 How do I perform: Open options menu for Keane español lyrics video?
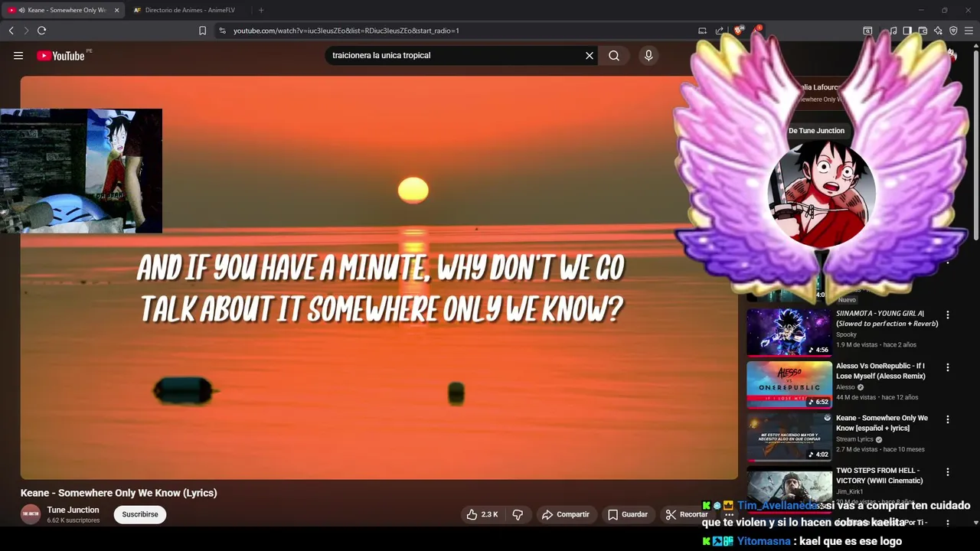point(948,419)
